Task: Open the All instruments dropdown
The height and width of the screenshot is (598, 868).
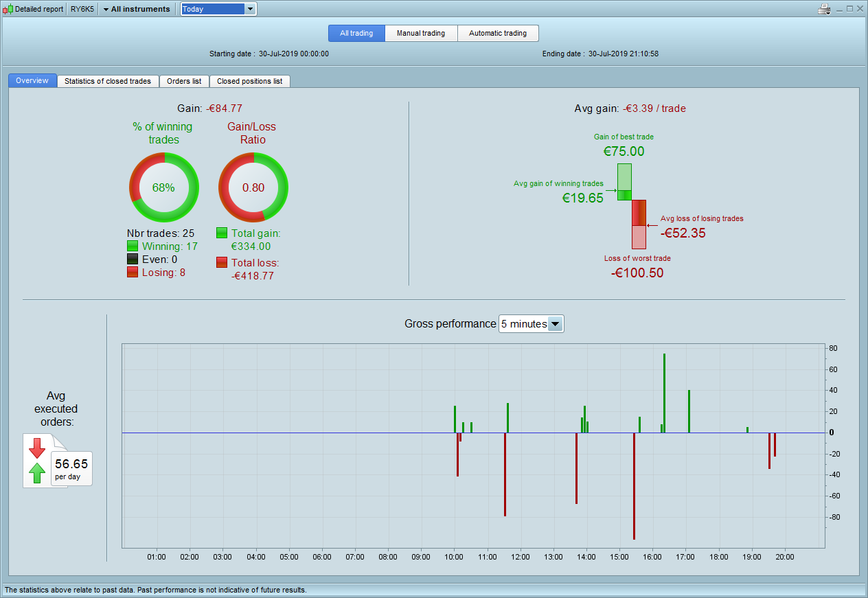Action: click(137, 10)
